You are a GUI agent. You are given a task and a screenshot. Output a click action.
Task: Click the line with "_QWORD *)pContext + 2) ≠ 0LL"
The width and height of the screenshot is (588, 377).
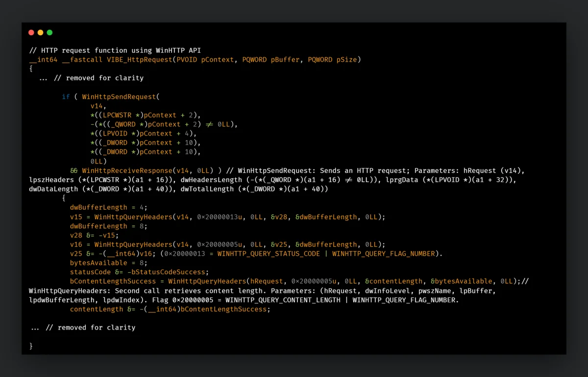[164, 124]
